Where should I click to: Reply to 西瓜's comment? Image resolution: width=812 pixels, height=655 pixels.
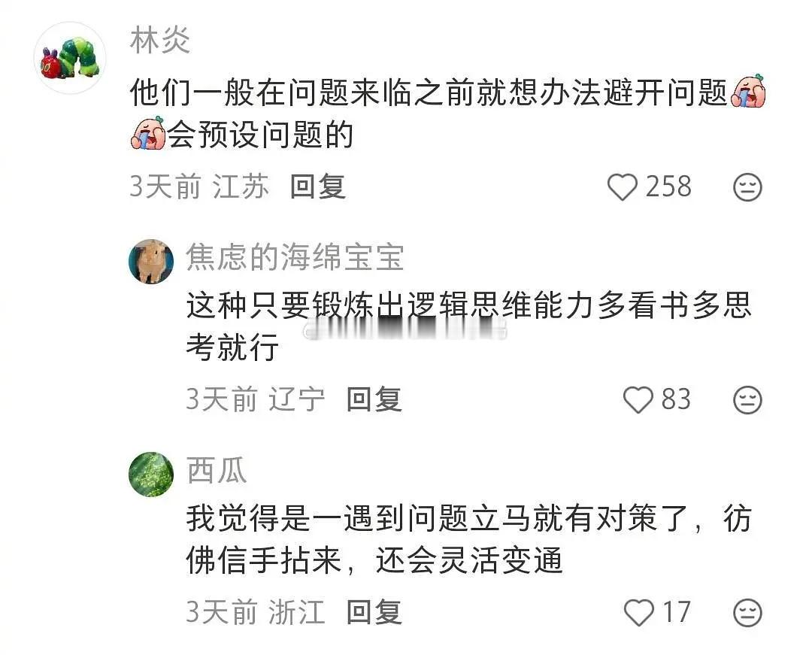(374, 612)
